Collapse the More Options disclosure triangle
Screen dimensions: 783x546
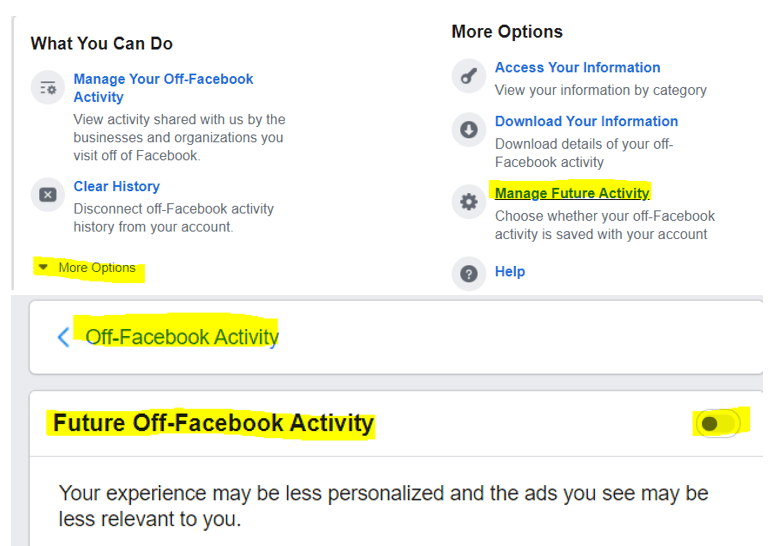[x=43, y=267]
